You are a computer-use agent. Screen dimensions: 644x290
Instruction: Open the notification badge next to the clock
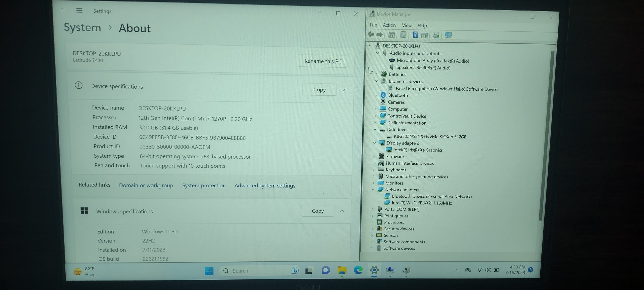pyautogui.click(x=531, y=270)
